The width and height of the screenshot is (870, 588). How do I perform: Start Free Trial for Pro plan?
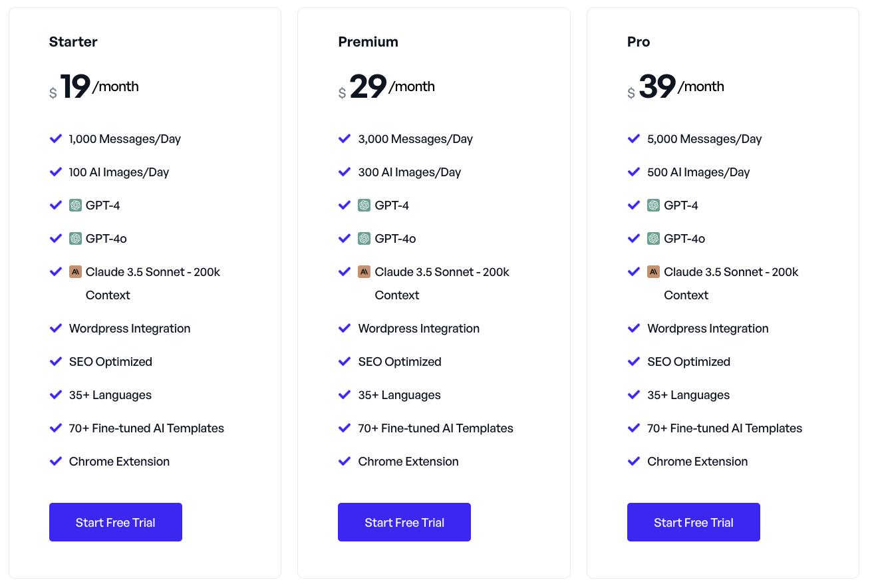tap(694, 522)
